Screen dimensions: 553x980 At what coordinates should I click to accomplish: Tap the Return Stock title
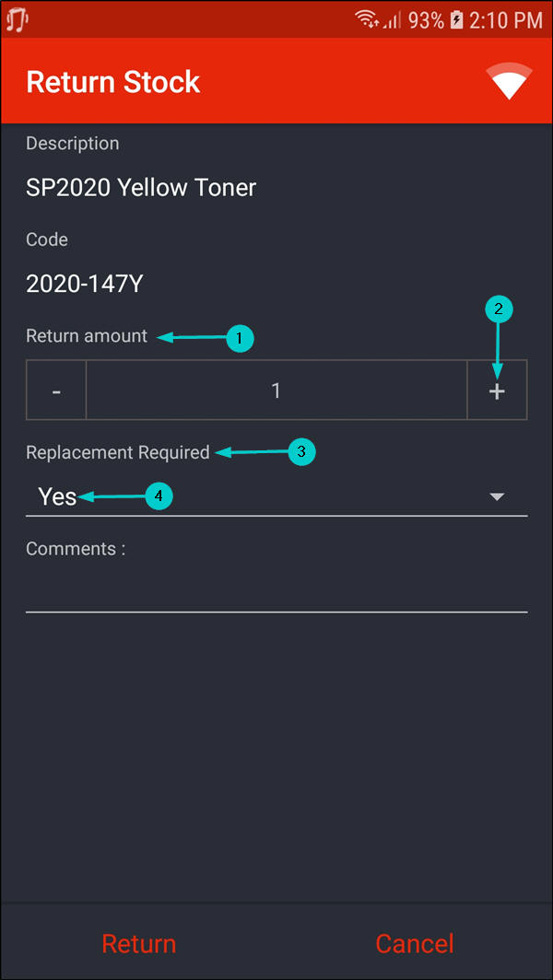coord(113,82)
